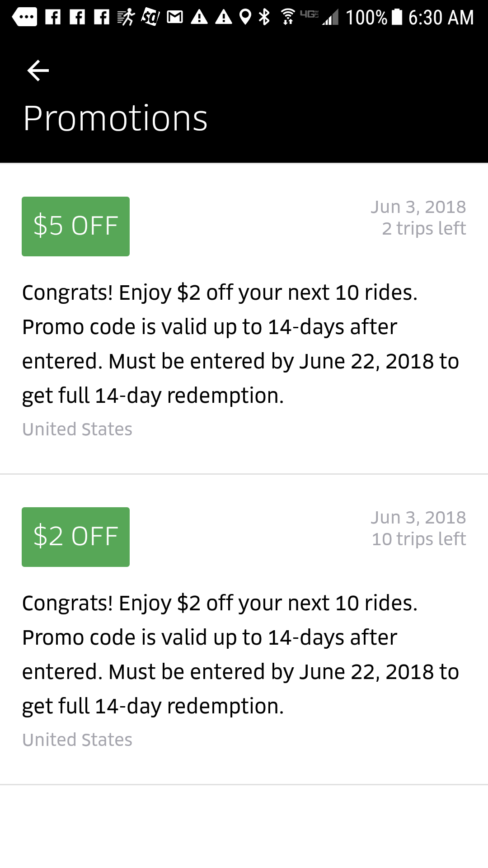Tap the 6:30 AM clock
Viewport: 488px width, 868px height.
coord(441,18)
